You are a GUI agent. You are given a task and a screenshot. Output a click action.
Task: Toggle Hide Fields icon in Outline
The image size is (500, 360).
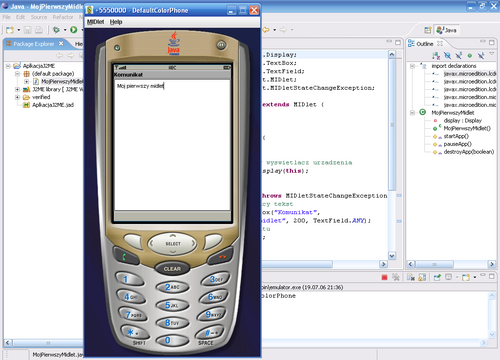(x=447, y=55)
